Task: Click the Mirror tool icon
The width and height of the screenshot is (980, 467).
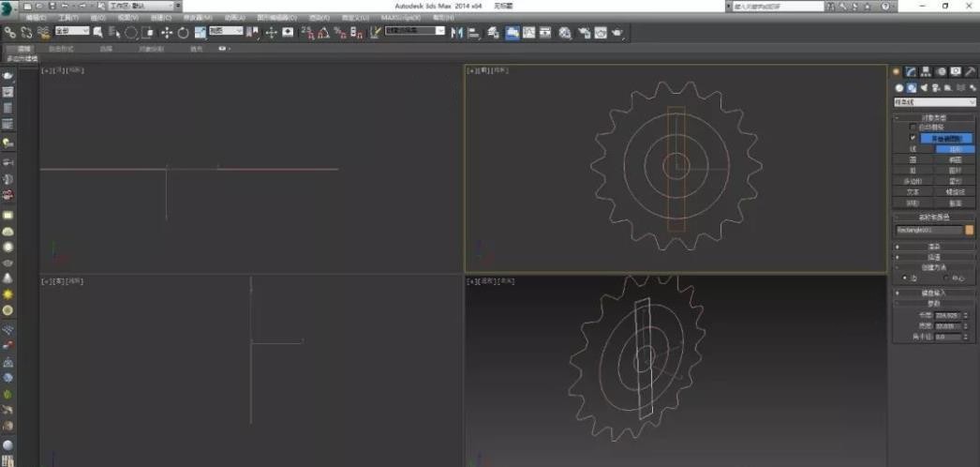Action: pyautogui.click(x=457, y=33)
